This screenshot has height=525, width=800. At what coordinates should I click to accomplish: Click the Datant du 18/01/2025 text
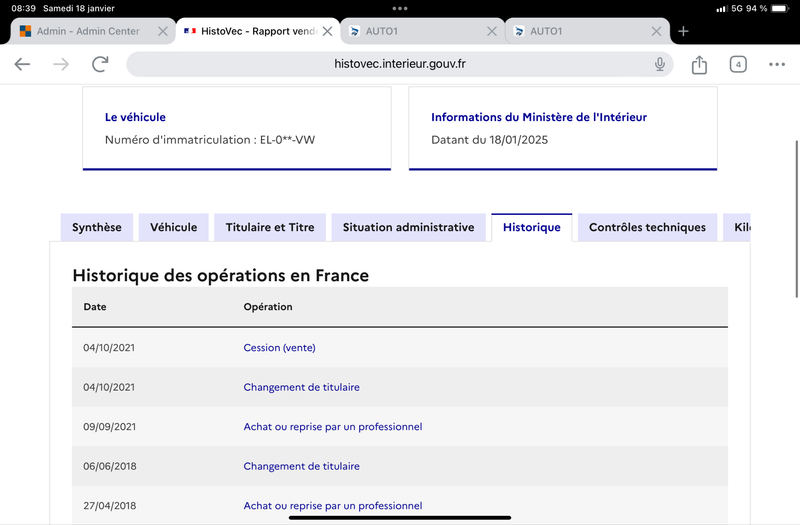489,140
